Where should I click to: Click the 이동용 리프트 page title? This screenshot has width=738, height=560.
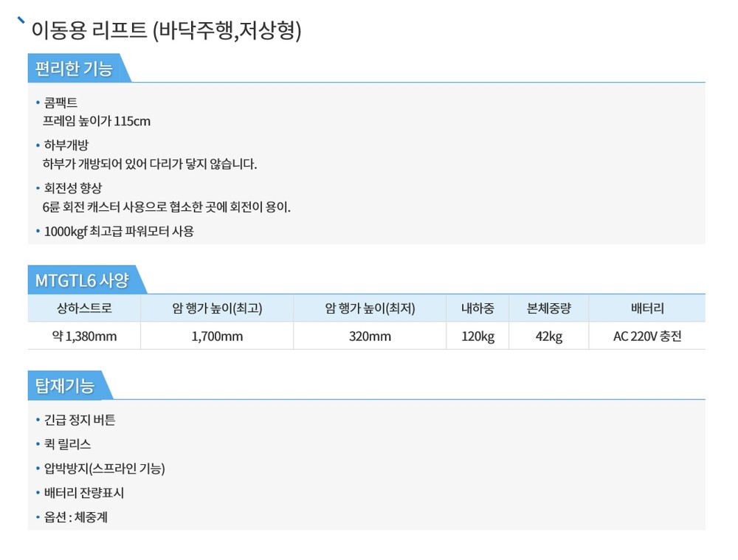point(166,31)
